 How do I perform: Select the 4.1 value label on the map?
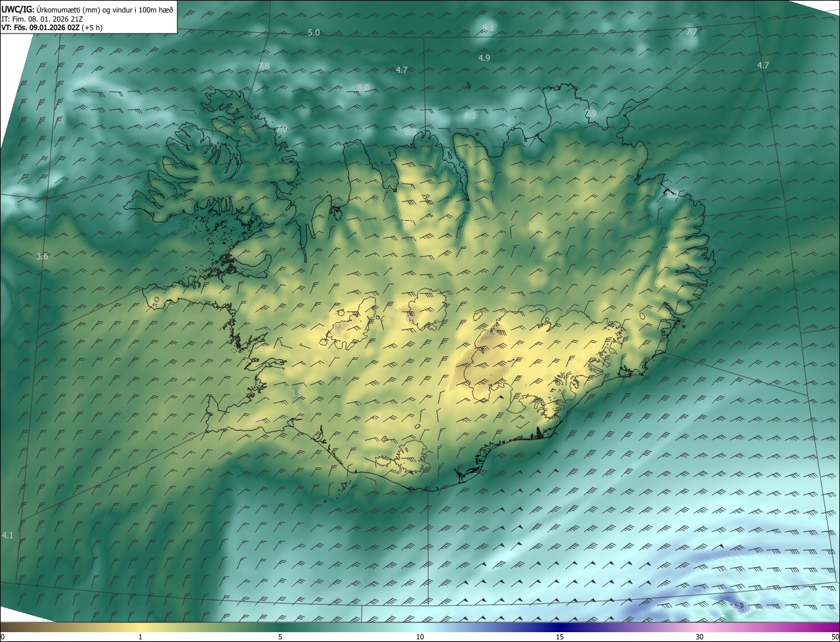(x=7, y=536)
